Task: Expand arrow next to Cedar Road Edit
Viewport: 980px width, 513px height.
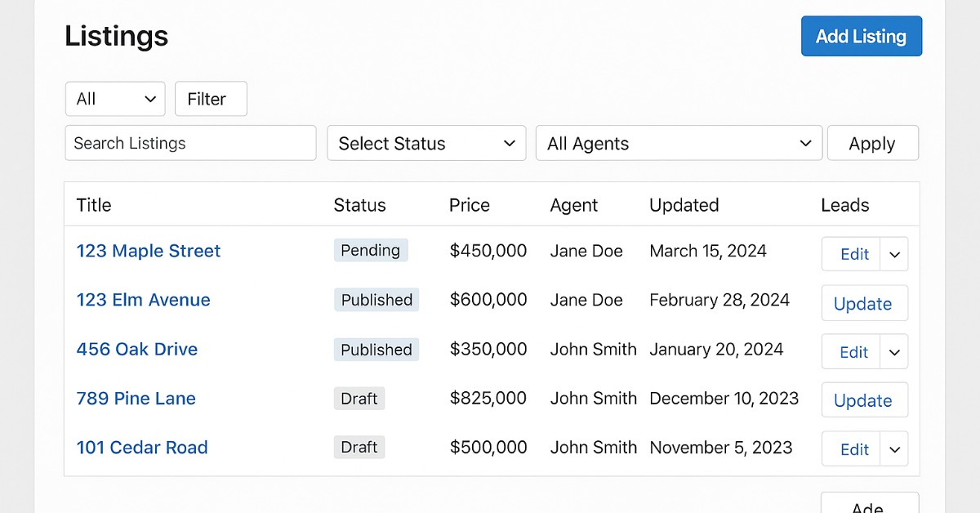Action: [894, 449]
